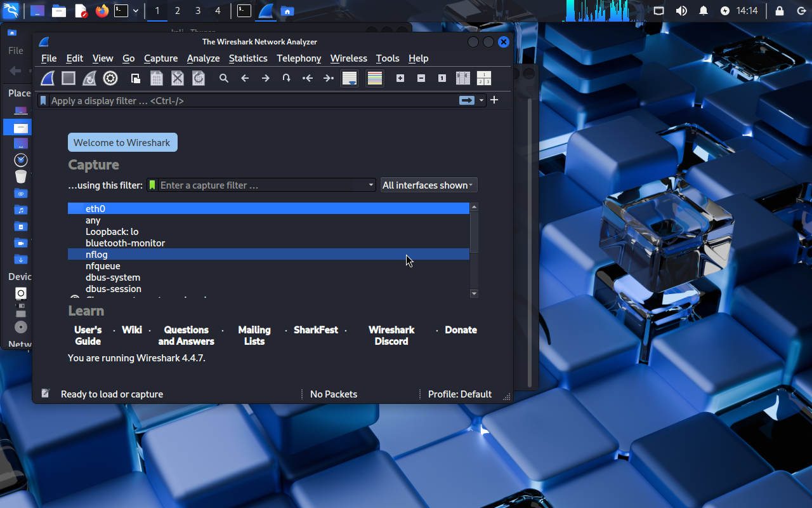Open the Go menu

(129, 58)
